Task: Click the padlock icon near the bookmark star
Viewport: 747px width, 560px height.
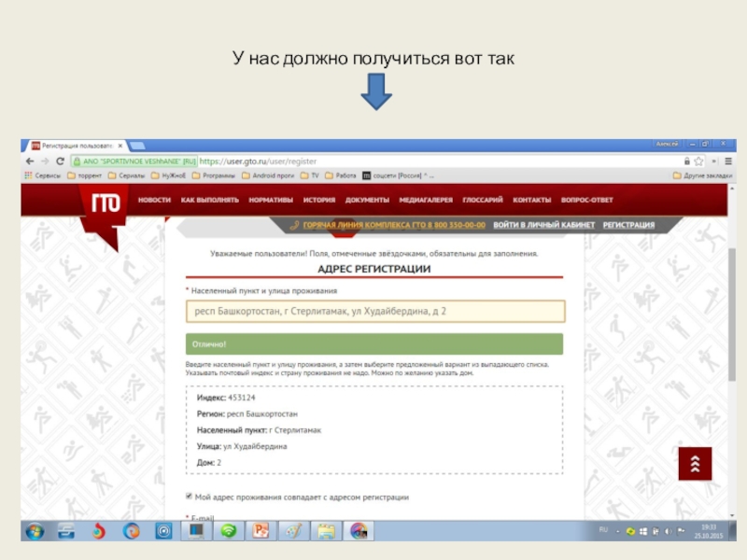Action: coord(687,161)
